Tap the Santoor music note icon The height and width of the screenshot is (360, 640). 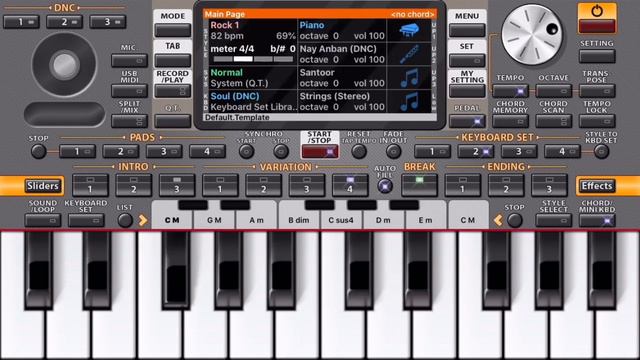coord(409,78)
